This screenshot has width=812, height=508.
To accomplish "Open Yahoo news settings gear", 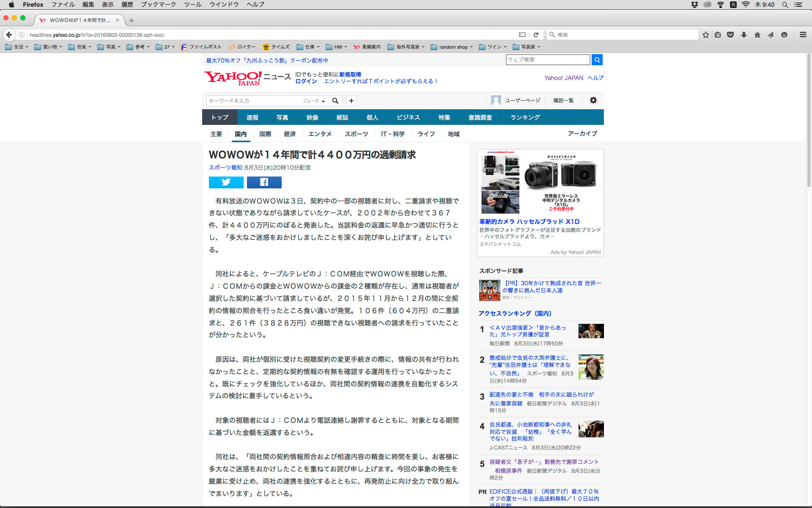I will [x=593, y=100].
